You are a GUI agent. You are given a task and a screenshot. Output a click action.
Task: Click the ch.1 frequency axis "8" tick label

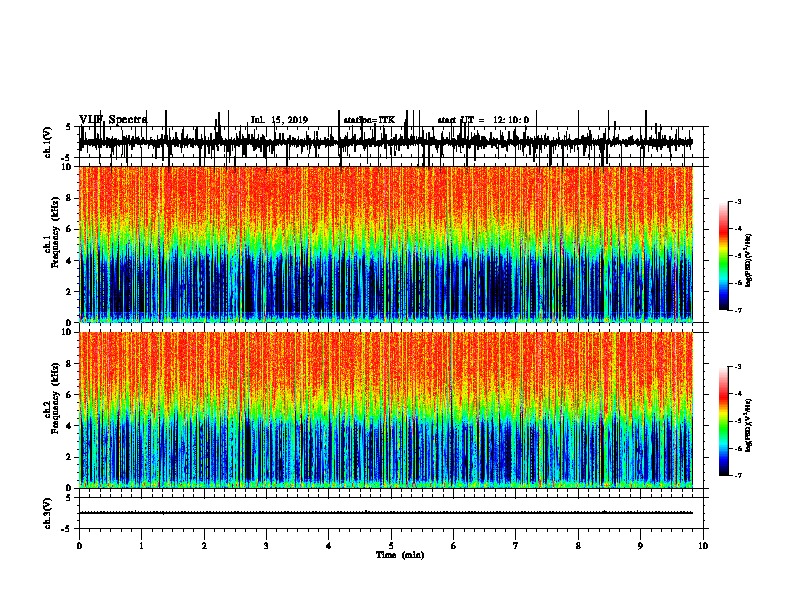70,198
